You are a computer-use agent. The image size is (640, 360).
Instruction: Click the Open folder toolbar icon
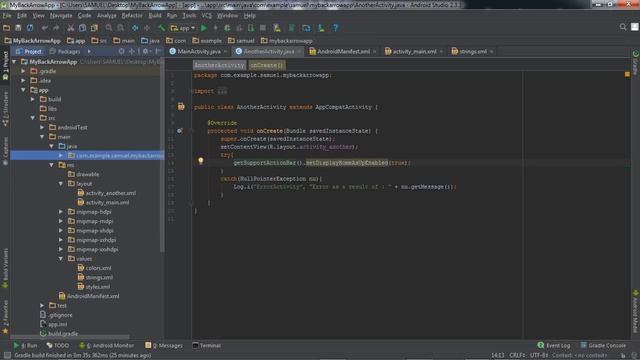pos(7,28)
